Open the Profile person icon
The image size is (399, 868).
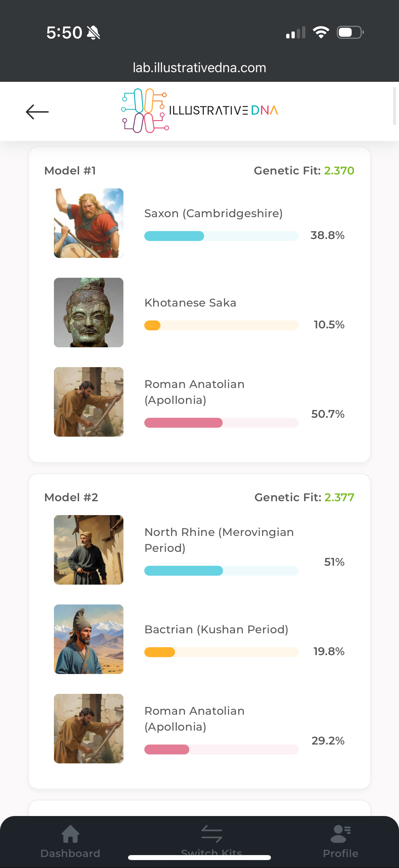point(340,833)
